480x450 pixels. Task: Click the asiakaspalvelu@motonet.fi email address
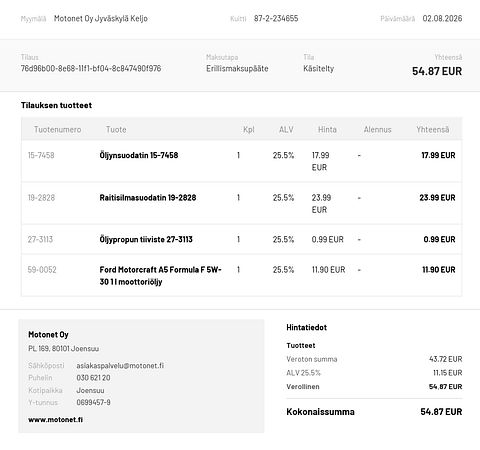pos(120,366)
